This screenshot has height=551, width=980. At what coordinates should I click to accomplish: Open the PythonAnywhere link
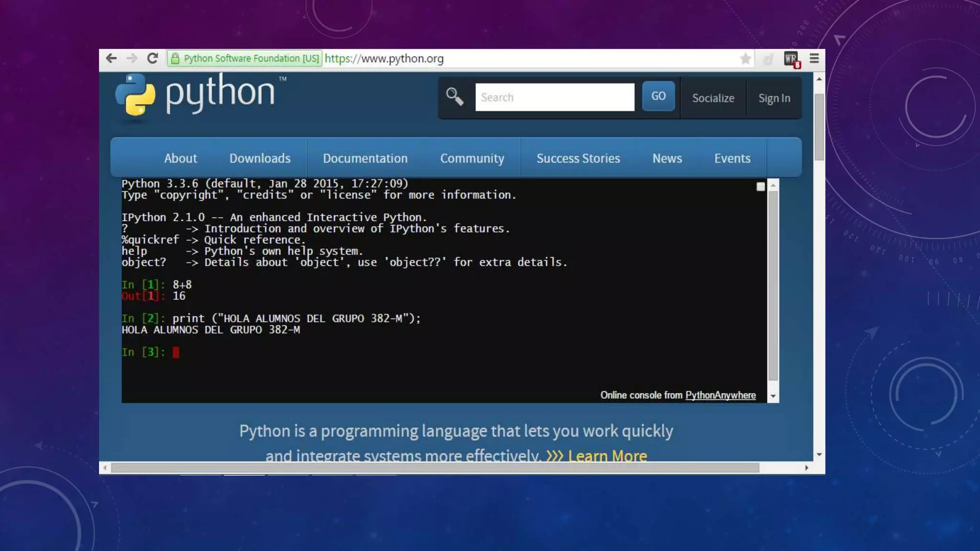point(720,395)
